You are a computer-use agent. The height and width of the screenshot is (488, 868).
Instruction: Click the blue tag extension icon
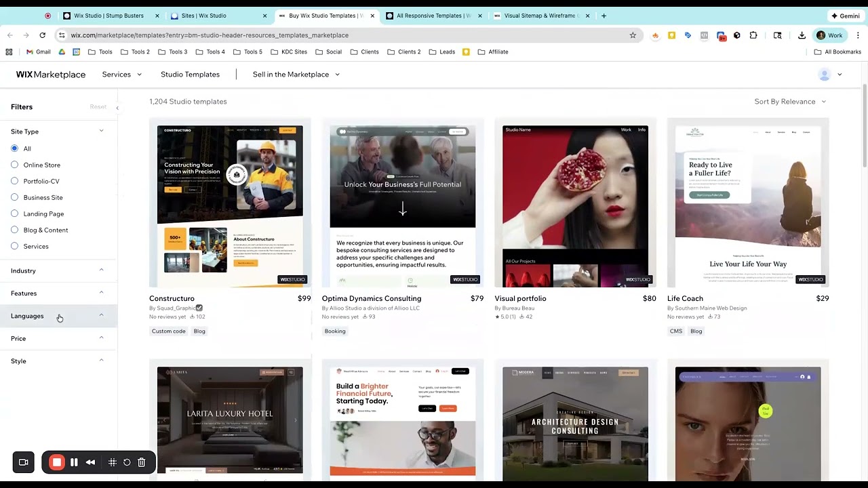coord(688,35)
